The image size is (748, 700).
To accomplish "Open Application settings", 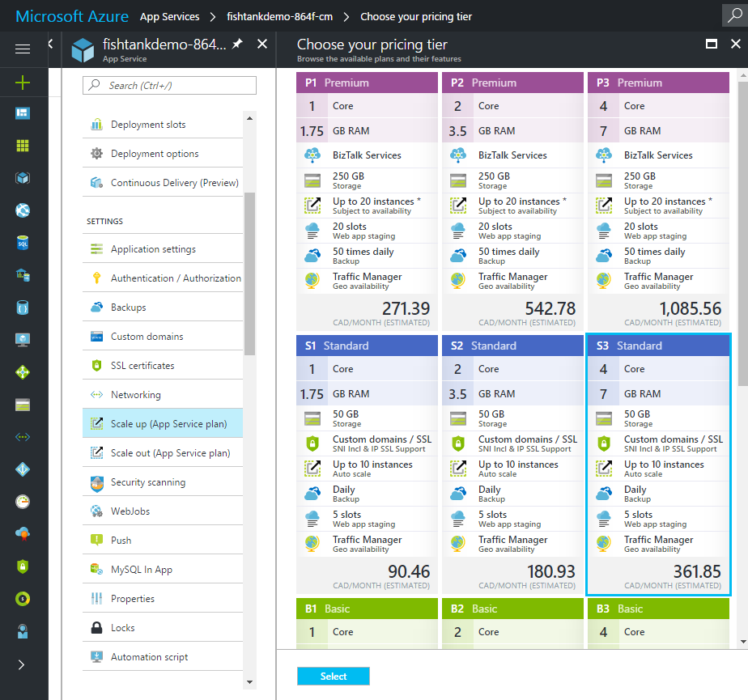I will (163, 249).
